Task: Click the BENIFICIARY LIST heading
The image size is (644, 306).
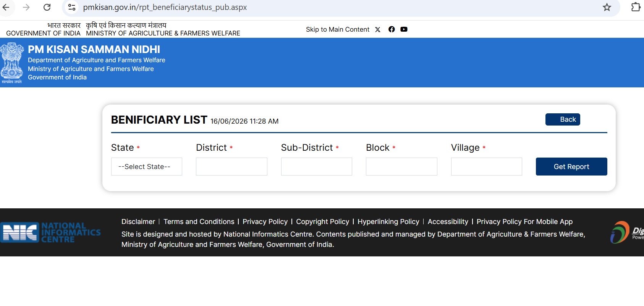Action: pos(159,120)
